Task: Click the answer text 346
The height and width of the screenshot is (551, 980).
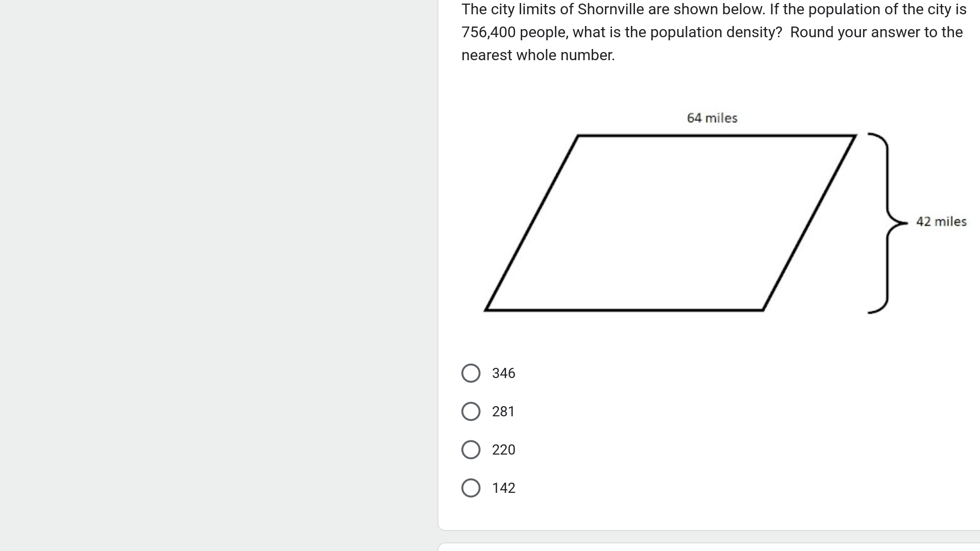Action: tap(503, 373)
